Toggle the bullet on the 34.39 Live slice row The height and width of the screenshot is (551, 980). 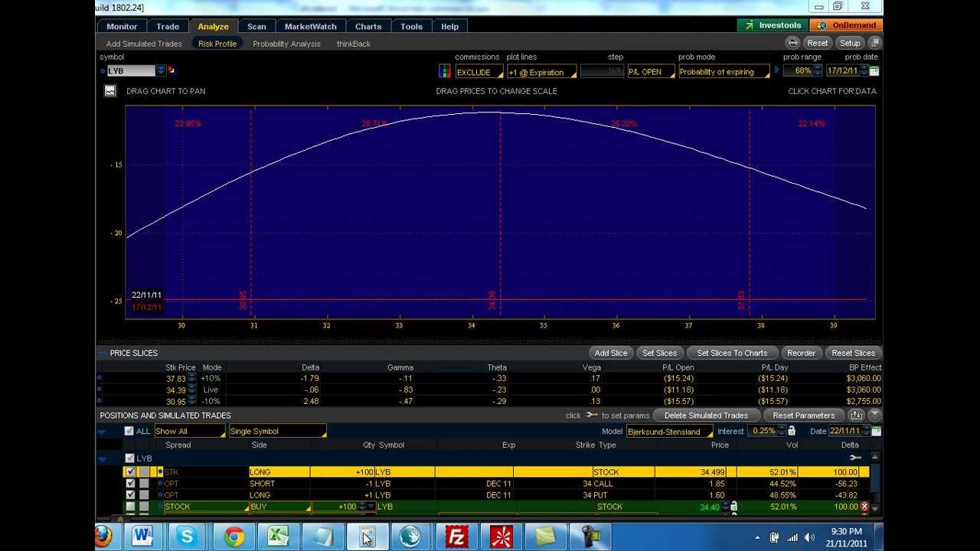coord(100,390)
